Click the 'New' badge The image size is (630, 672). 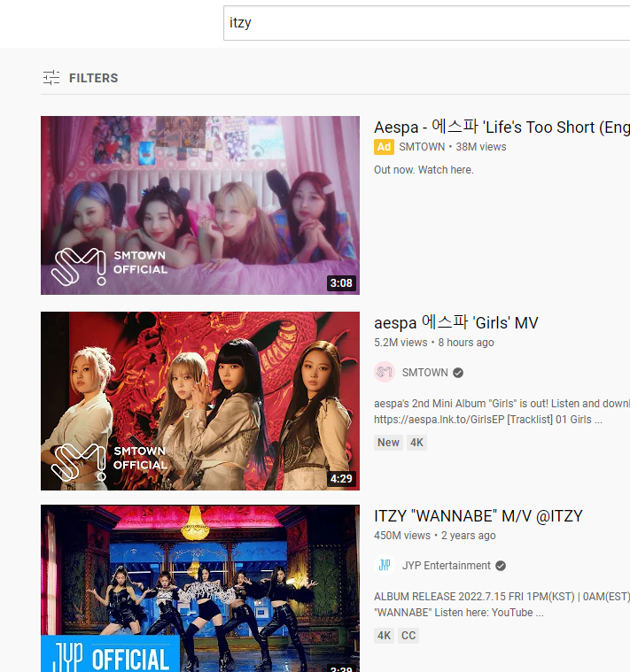[x=388, y=443]
